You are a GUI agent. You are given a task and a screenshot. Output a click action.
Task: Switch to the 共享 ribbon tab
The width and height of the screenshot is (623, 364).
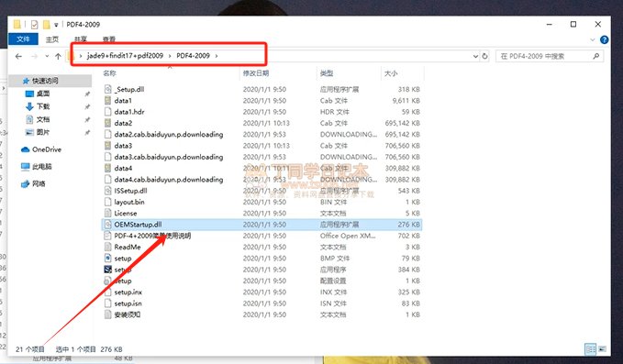click(80, 39)
